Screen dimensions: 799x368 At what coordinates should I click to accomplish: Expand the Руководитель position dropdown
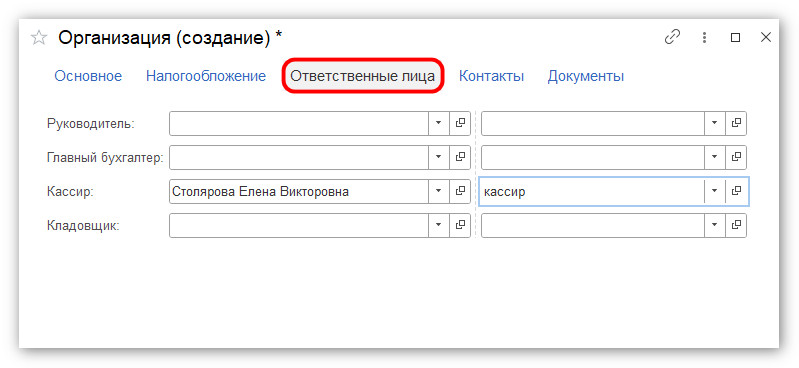point(714,123)
